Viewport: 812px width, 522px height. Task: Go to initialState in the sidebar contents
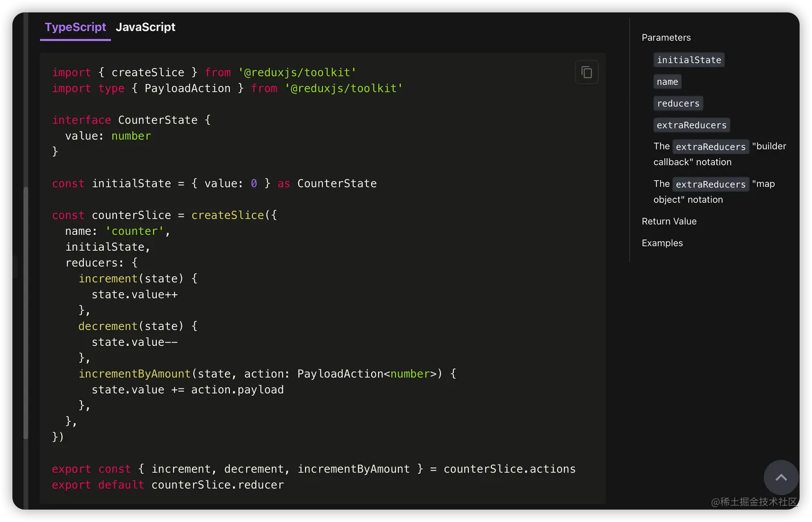[x=689, y=60]
